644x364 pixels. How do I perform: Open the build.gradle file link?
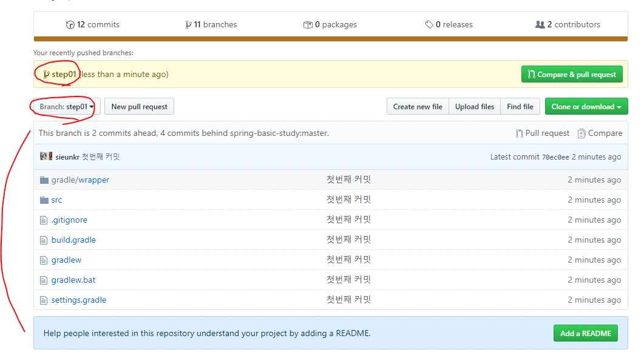pyautogui.click(x=73, y=240)
